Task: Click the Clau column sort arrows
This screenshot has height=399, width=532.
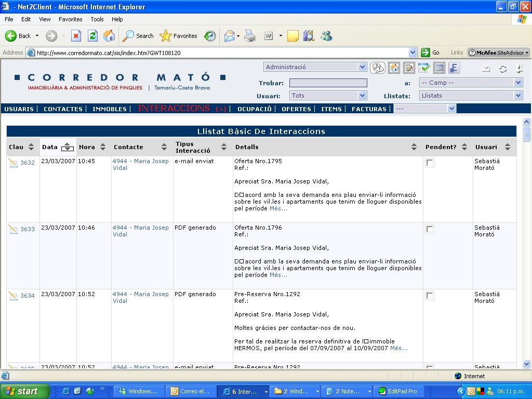Action: 31,147
